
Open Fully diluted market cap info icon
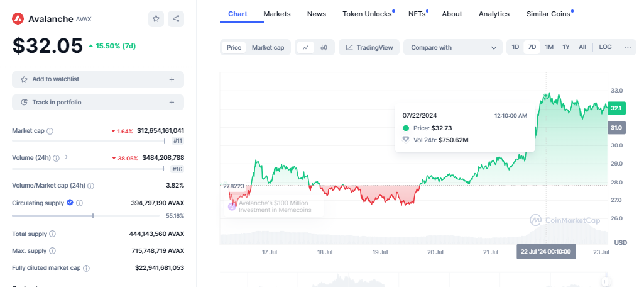coord(86,268)
